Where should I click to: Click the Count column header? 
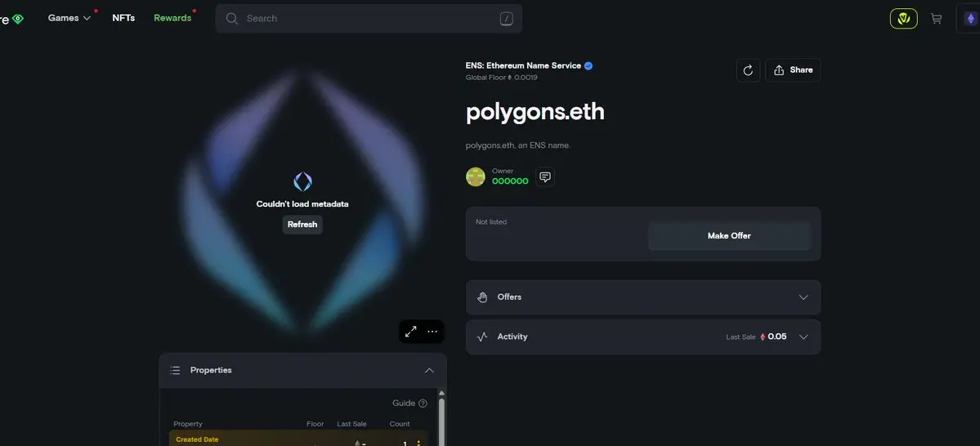coord(400,424)
